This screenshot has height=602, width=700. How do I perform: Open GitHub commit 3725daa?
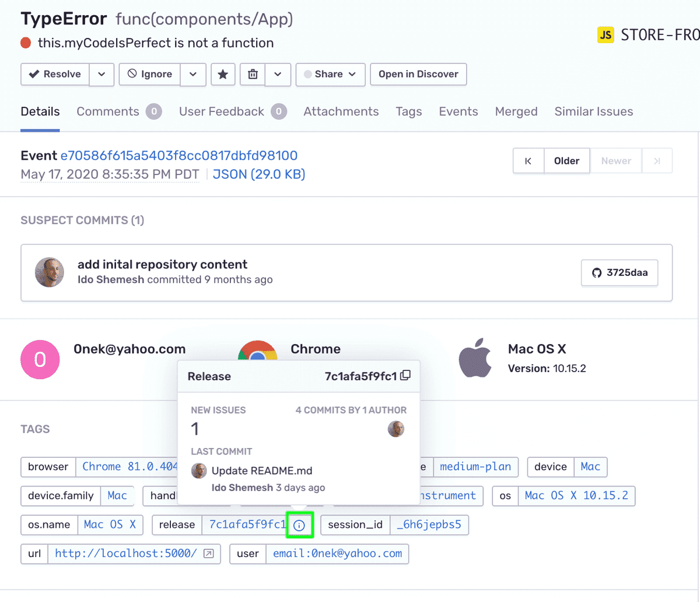click(619, 272)
